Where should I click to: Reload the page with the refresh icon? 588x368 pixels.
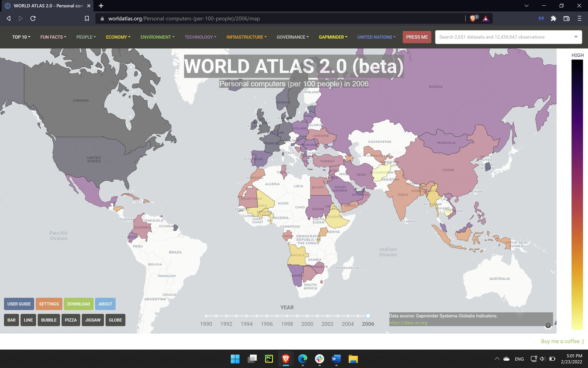33,18
